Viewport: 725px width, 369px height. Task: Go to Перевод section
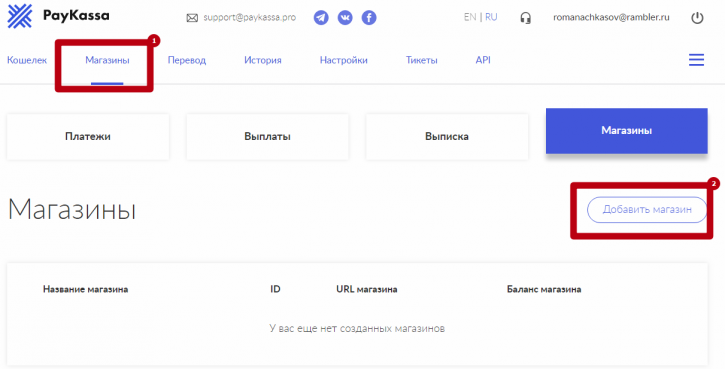click(x=187, y=60)
